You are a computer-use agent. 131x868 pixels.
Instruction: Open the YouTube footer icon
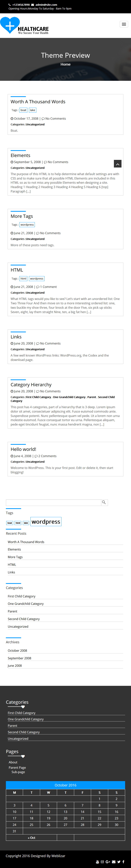pos(97,862)
